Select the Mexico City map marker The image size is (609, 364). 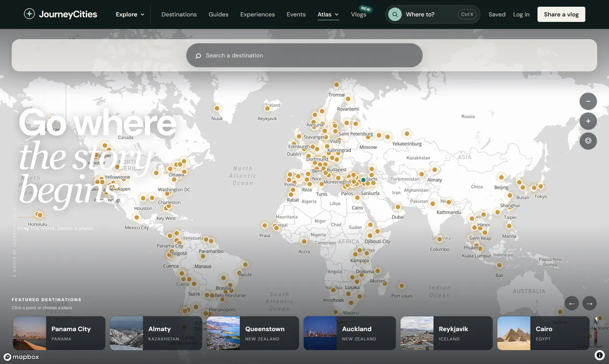137,217
